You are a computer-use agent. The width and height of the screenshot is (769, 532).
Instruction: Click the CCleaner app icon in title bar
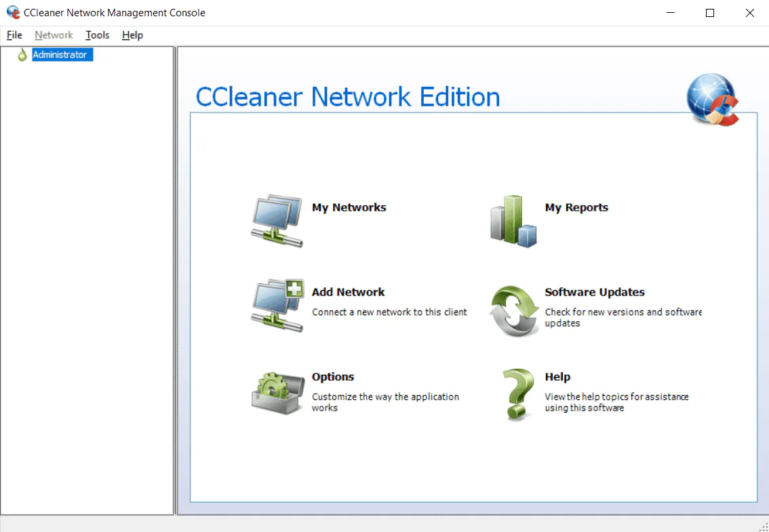[x=14, y=13]
